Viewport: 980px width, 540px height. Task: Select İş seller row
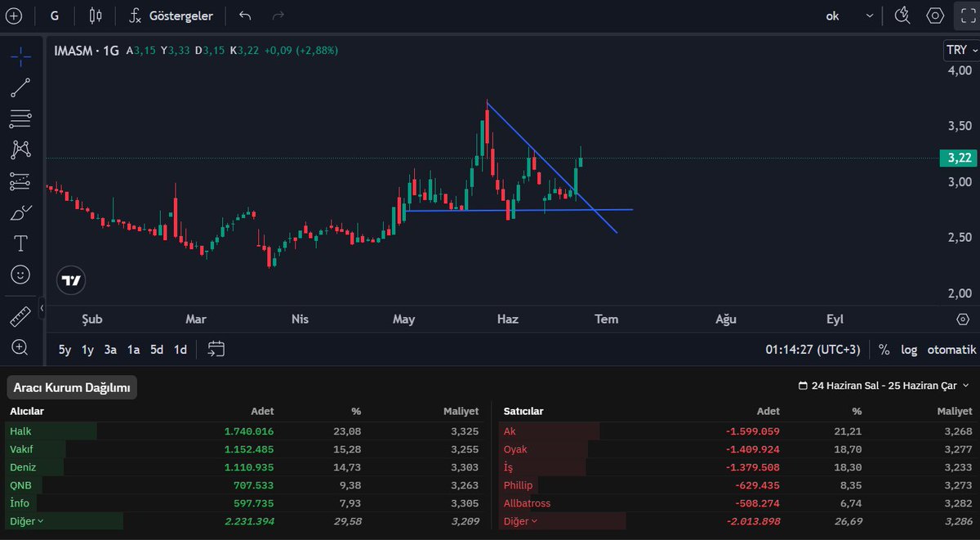[737, 467]
